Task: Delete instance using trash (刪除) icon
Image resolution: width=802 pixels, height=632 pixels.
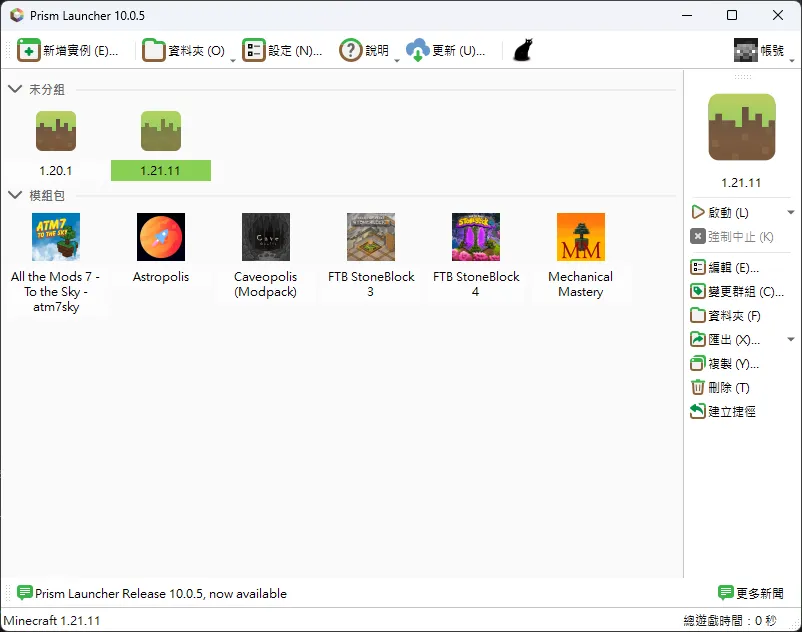Action: tap(698, 388)
